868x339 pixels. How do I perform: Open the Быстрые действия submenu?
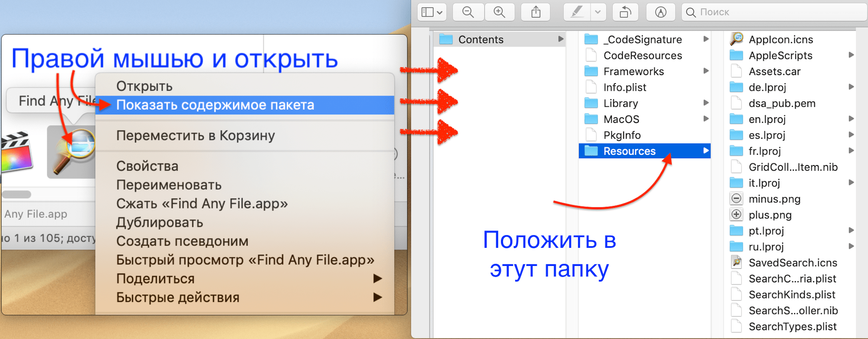[245, 297]
